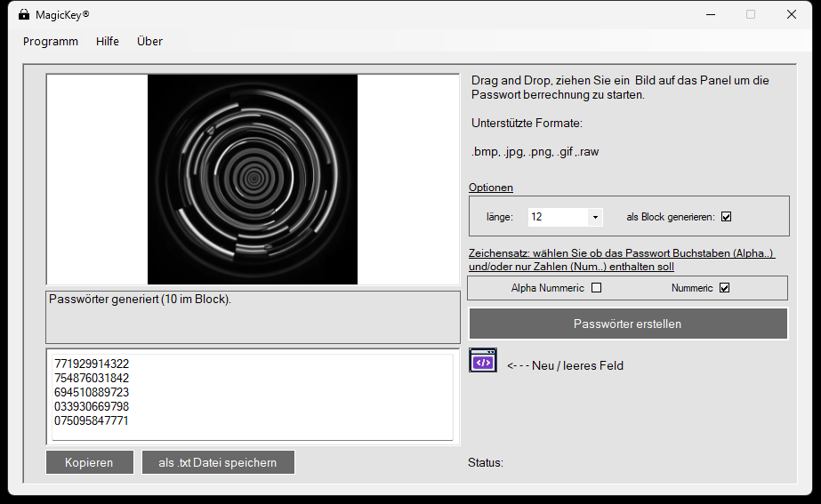Minimize the MagicKey window
This screenshot has height=504, width=821.
click(x=711, y=14)
